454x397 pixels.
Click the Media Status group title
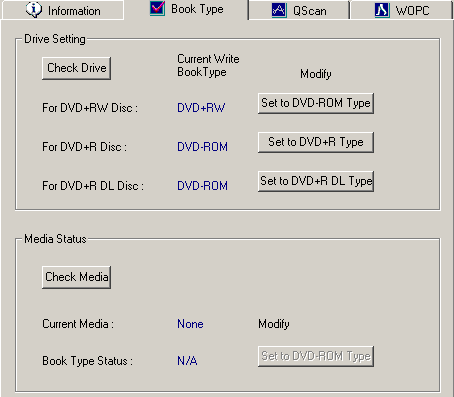tap(55, 239)
